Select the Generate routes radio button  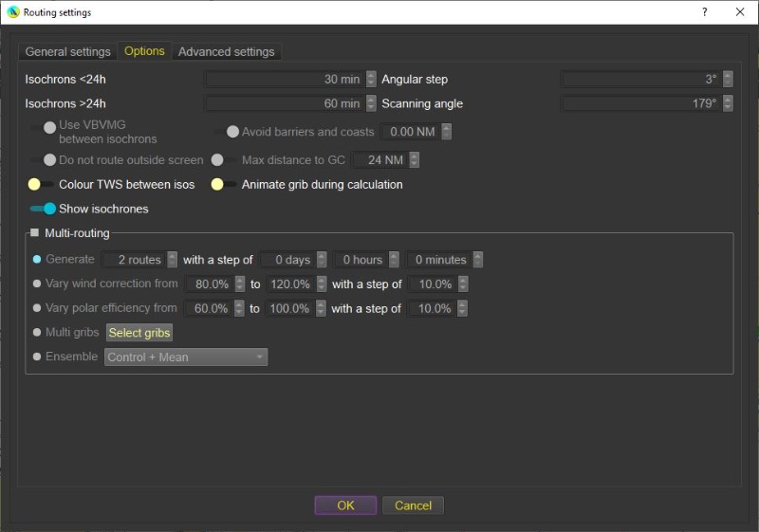tap(37, 259)
